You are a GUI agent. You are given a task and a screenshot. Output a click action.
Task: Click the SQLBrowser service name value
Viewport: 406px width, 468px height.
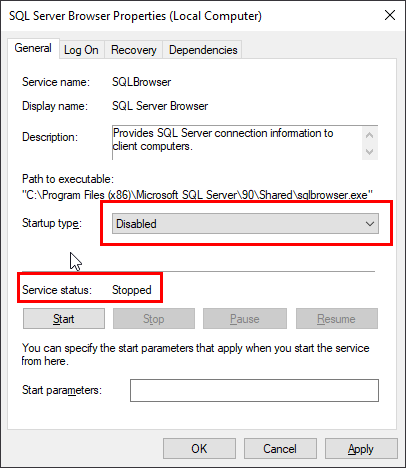click(x=142, y=82)
